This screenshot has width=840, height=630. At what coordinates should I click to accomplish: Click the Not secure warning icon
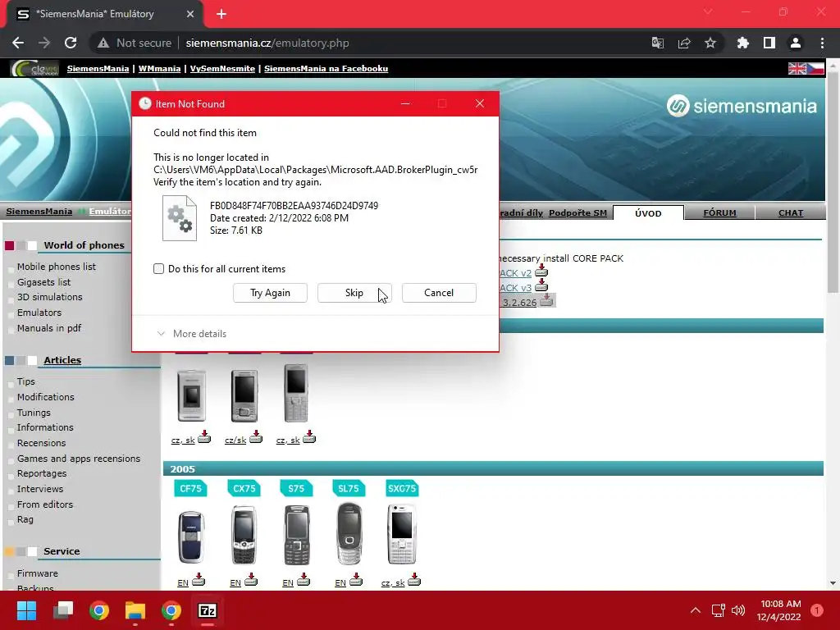(103, 43)
